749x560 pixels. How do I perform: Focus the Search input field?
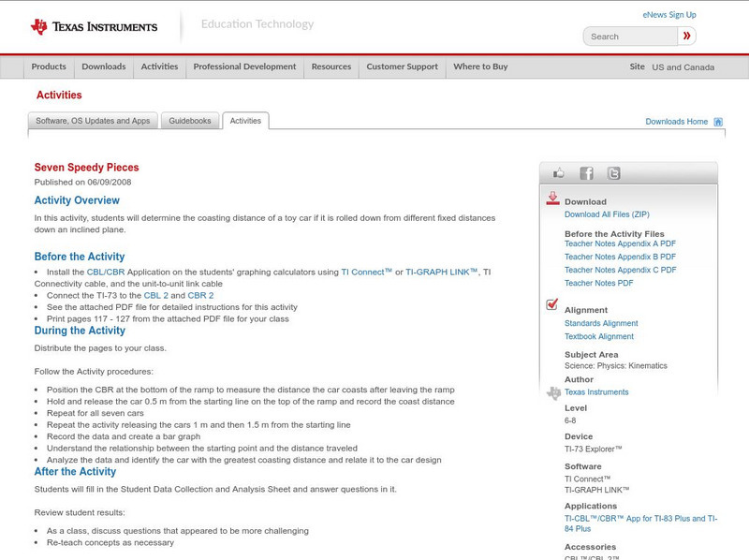click(630, 37)
